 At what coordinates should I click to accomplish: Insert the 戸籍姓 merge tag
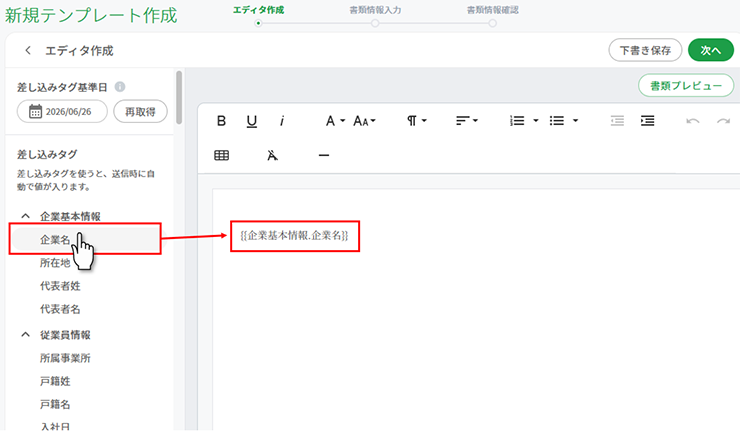[x=55, y=381]
